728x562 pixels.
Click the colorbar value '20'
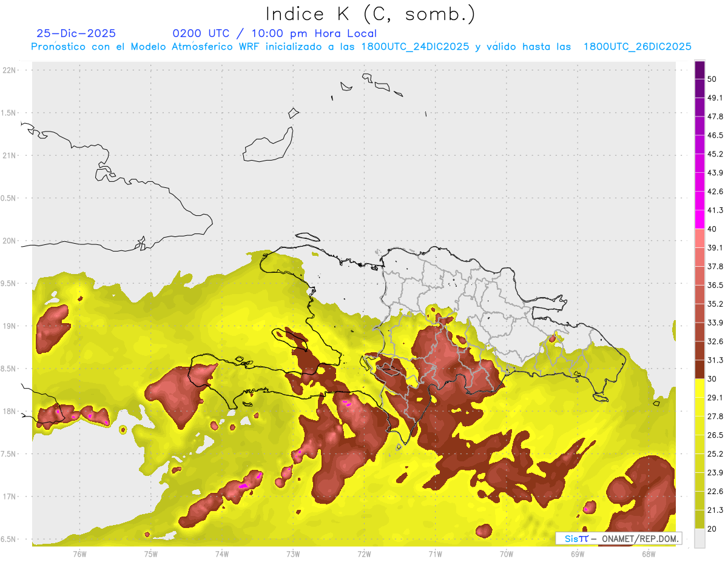point(712,529)
